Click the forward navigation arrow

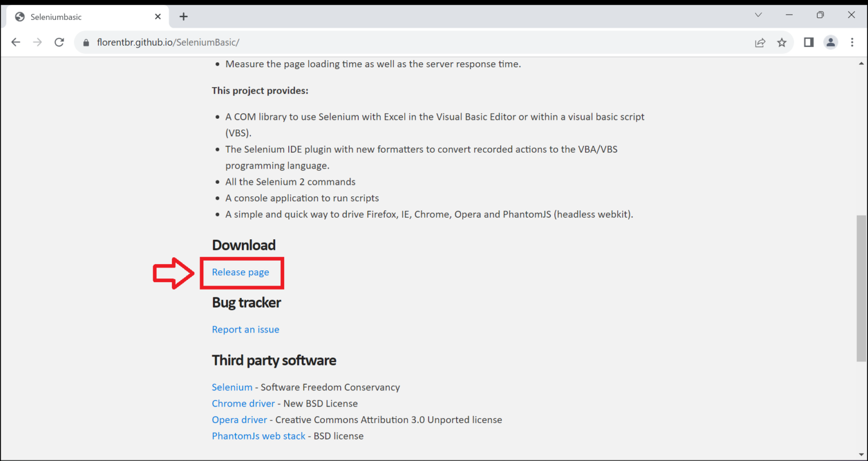tap(37, 42)
